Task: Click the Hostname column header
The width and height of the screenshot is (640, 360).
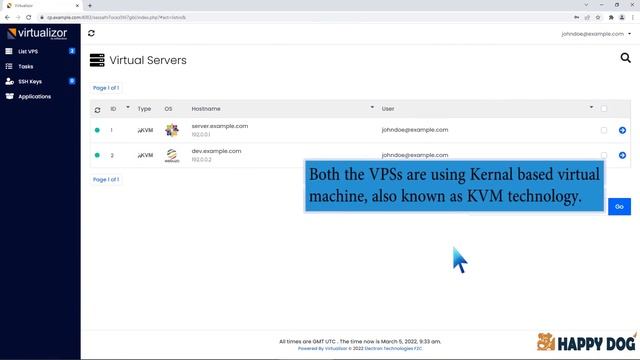Action: [206, 109]
